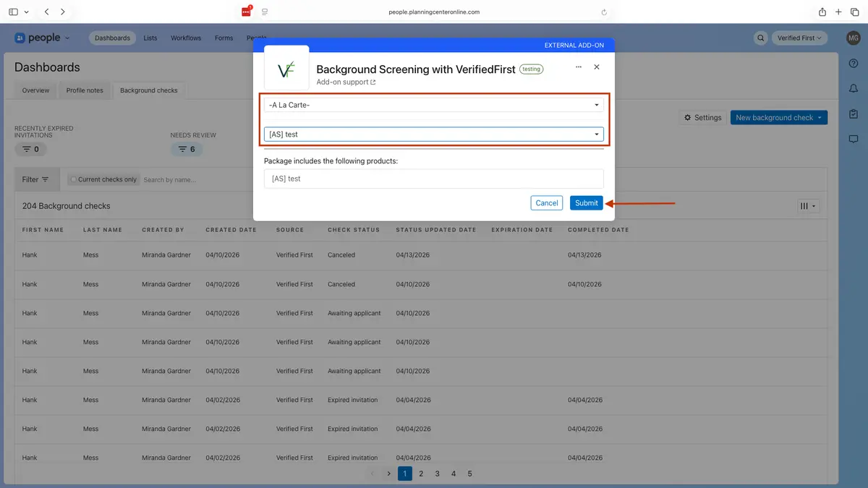
Task: Sort by the Expiration Date column header
Action: coord(522,230)
